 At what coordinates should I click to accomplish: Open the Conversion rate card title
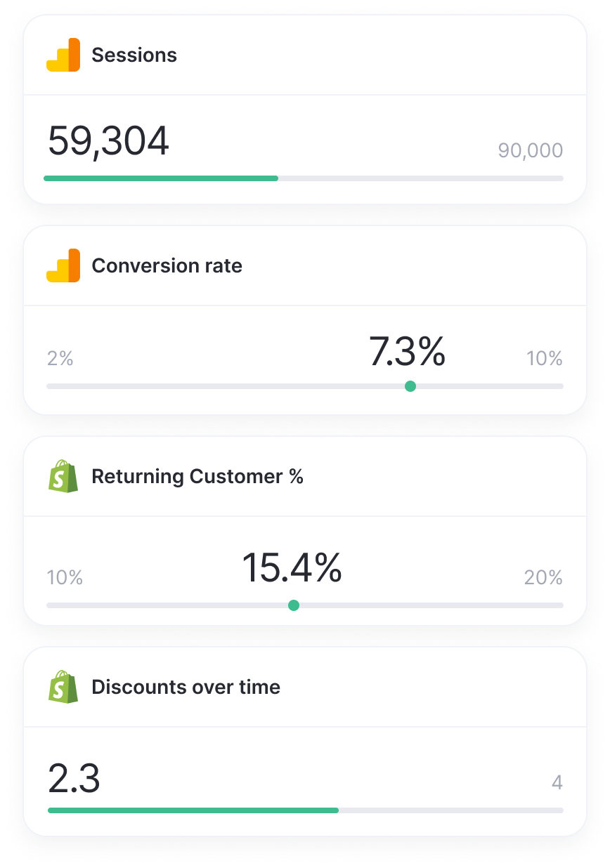(167, 265)
